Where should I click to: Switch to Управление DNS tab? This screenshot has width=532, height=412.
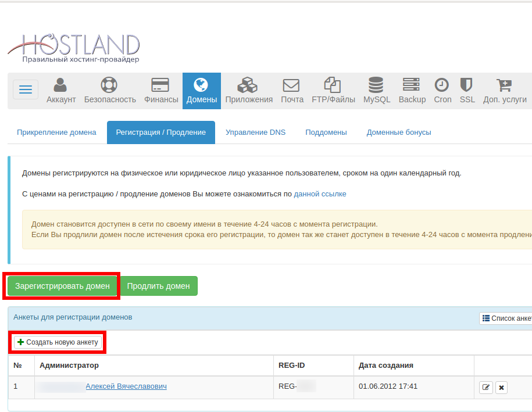[x=256, y=132]
